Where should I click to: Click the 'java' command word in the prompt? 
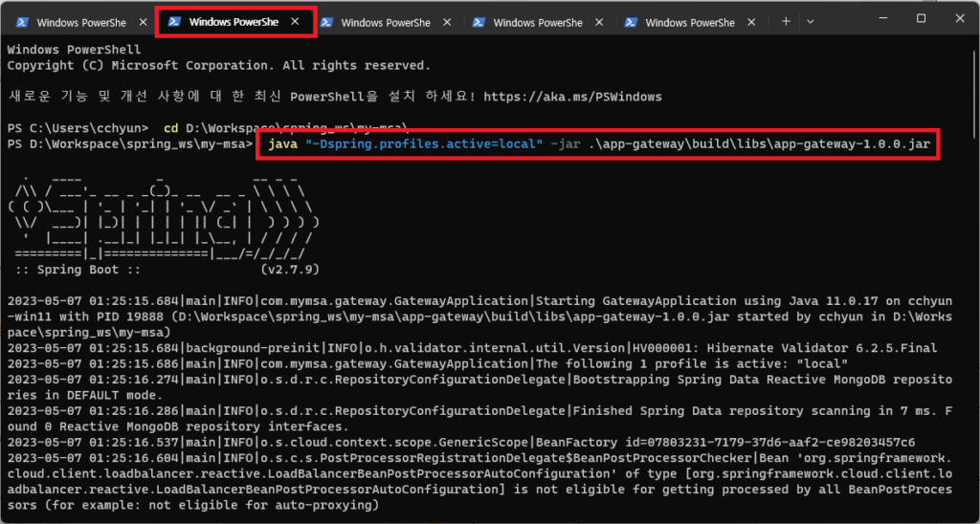coord(283,145)
